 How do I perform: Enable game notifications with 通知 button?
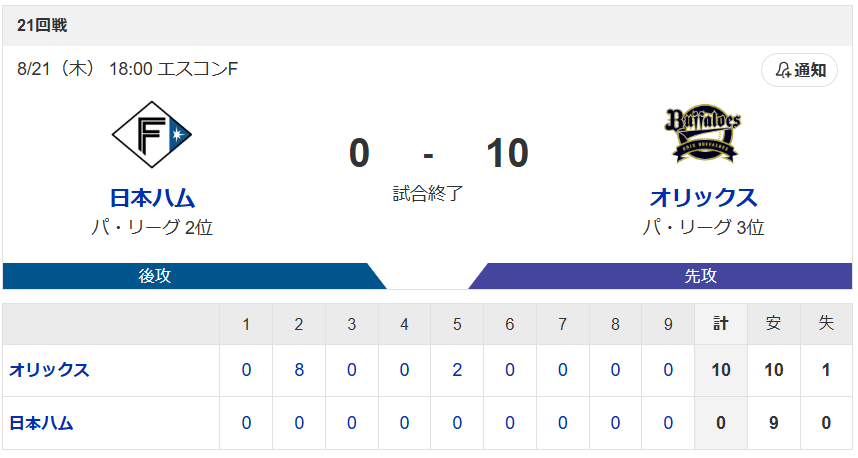(x=799, y=70)
